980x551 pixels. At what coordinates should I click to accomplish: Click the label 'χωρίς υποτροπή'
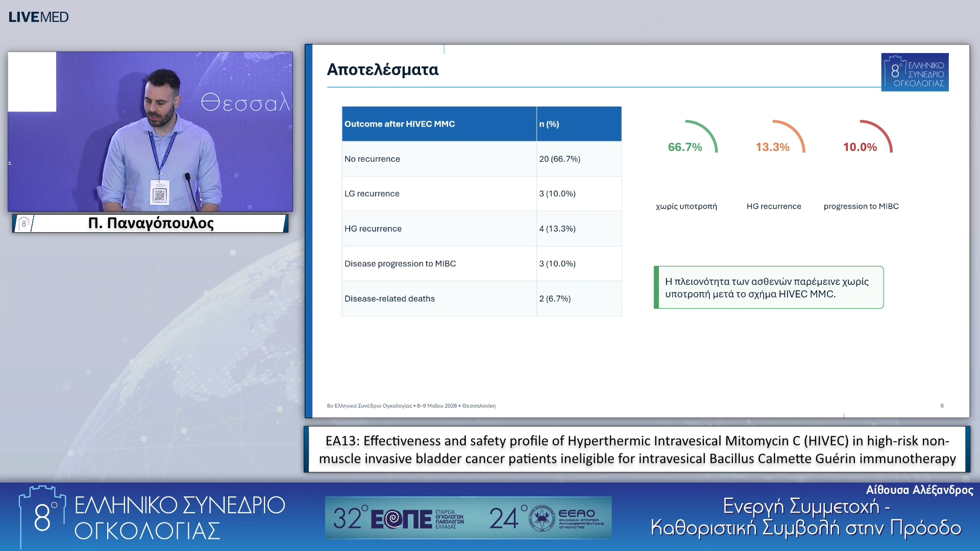point(686,206)
